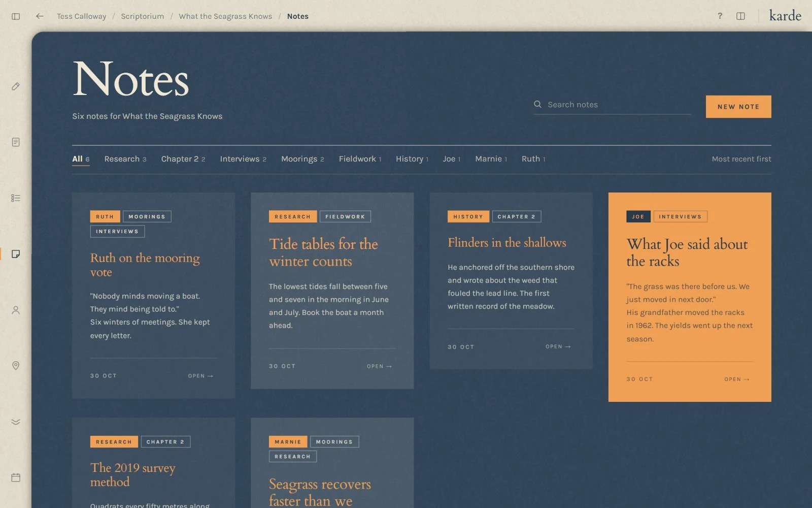
Task: Open the characters person icon in sidebar
Action: click(16, 310)
